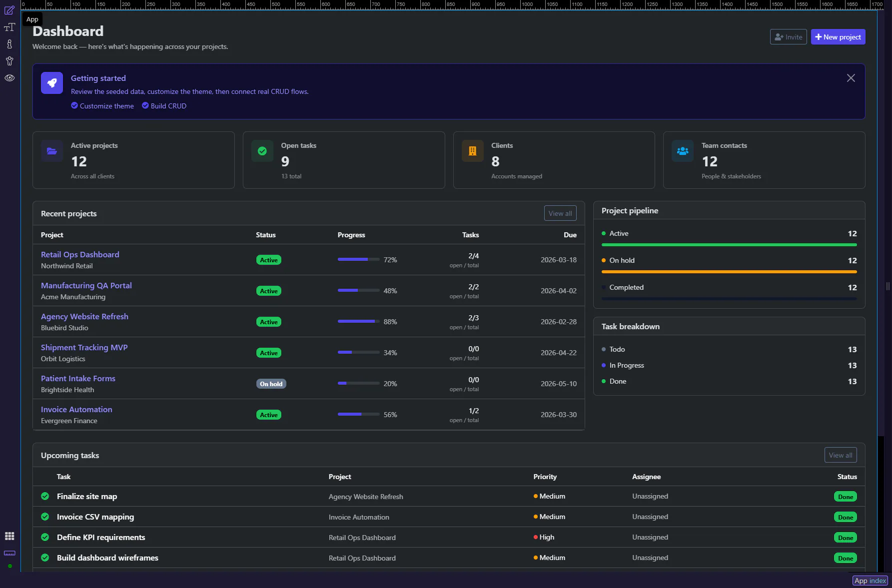Click the New project button

point(838,37)
